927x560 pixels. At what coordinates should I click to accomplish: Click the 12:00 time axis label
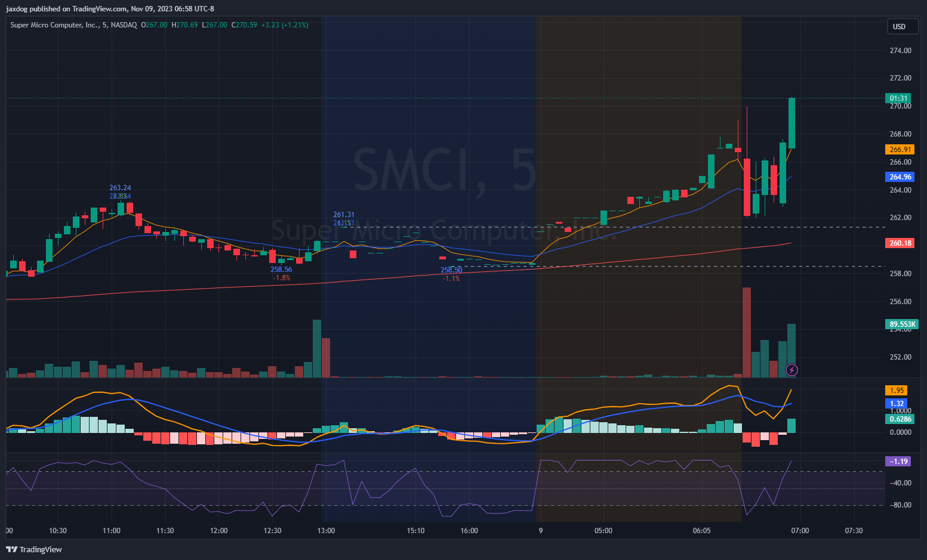pyautogui.click(x=219, y=531)
